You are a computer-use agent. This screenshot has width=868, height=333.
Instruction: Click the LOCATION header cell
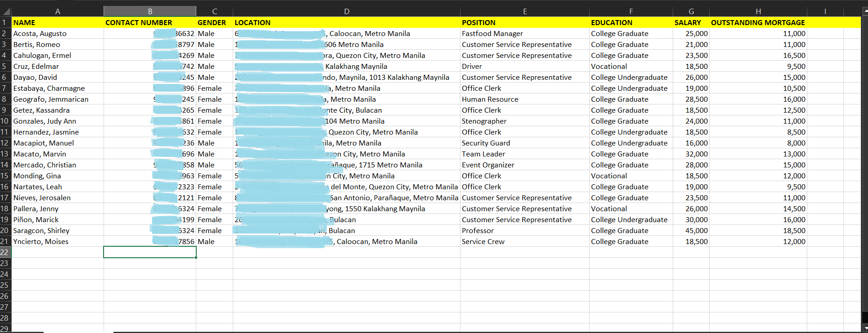pos(346,22)
